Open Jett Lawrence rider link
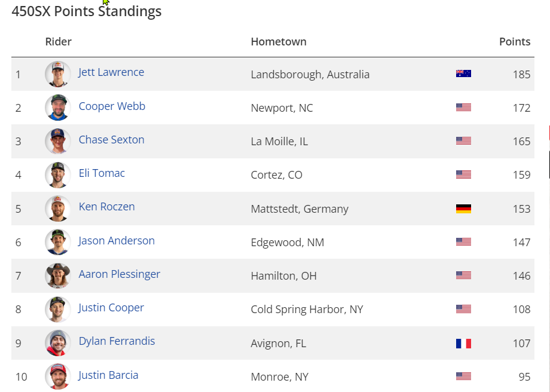This screenshot has width=550, height=392. [x=111, y=72]
